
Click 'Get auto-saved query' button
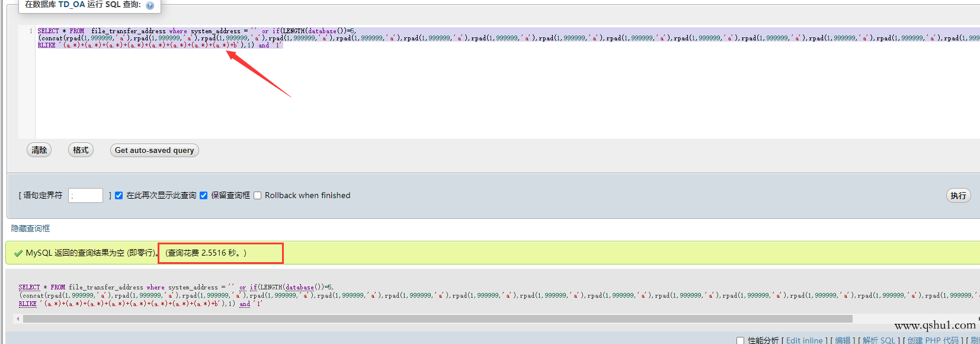154,150
